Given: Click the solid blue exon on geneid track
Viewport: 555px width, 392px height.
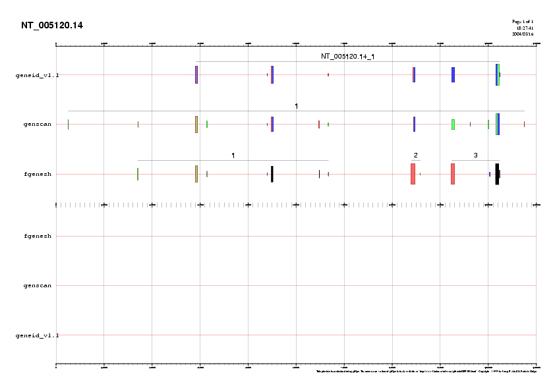Looking at the screenshot, I should (453, 75).
